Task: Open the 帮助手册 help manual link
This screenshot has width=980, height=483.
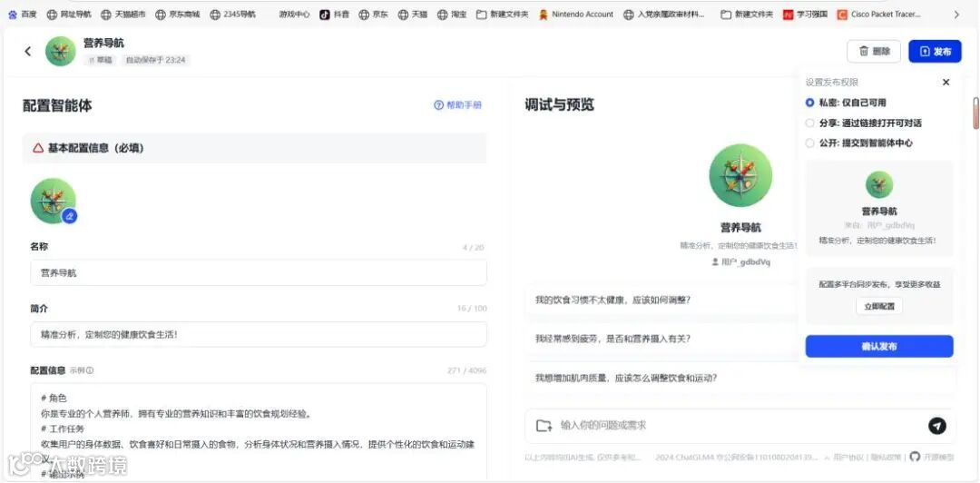Action: (x=458, y=105)
